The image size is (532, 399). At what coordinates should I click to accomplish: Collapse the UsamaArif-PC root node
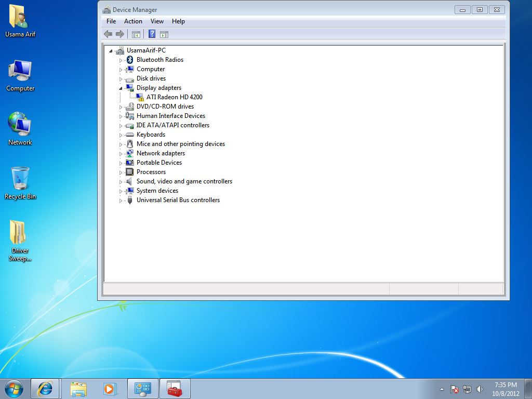point(111,51)
